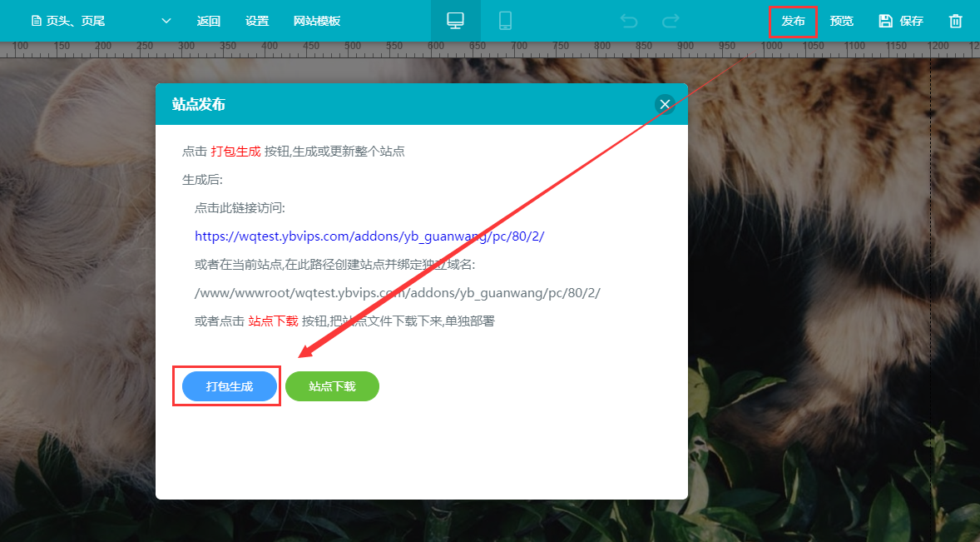Open the 页头、页尾 page selector
Screen dimensions: 980x542
point(75,21)
